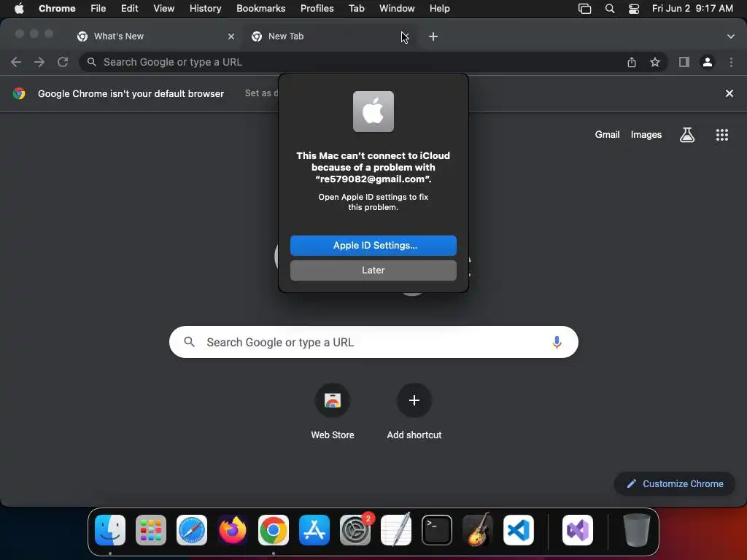
Task: Open the Web Store shortcut
Action: pyautogui.click(x=333, y=413)
